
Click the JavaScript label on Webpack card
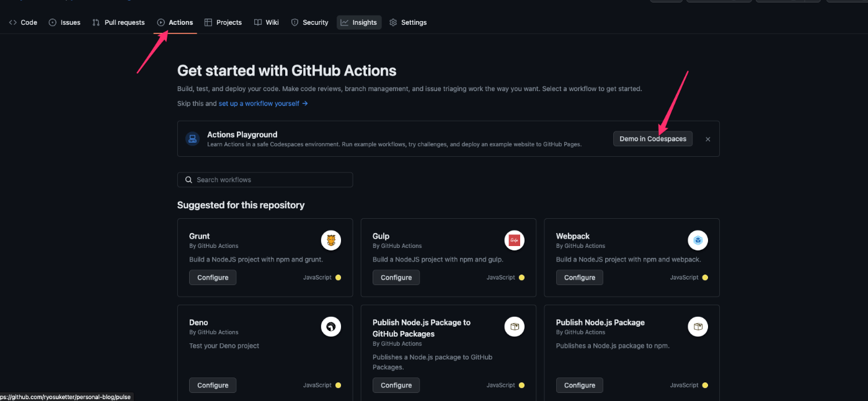click(684, 278)
